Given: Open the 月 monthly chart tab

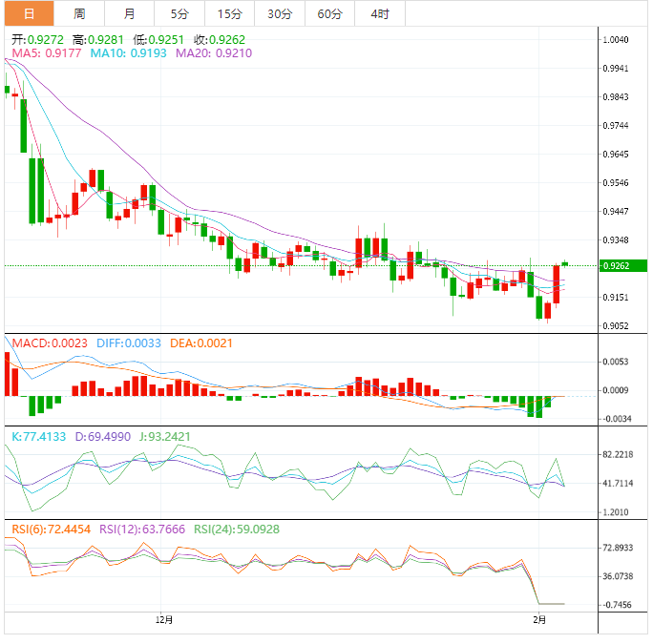Looking at the screenshot, I should (x=129, y=13).
